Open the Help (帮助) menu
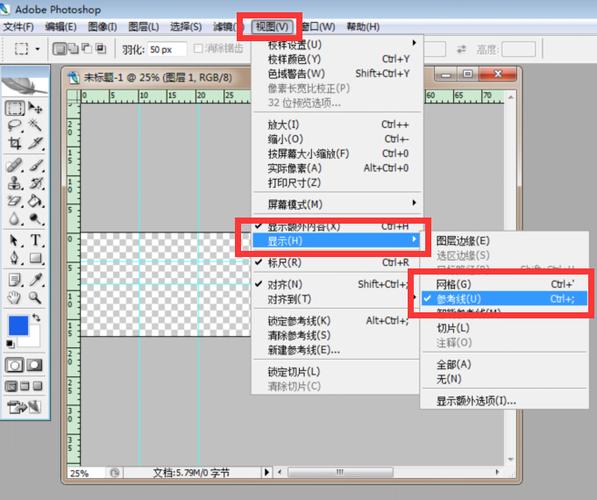597x500 pixels. click(363, 27)
